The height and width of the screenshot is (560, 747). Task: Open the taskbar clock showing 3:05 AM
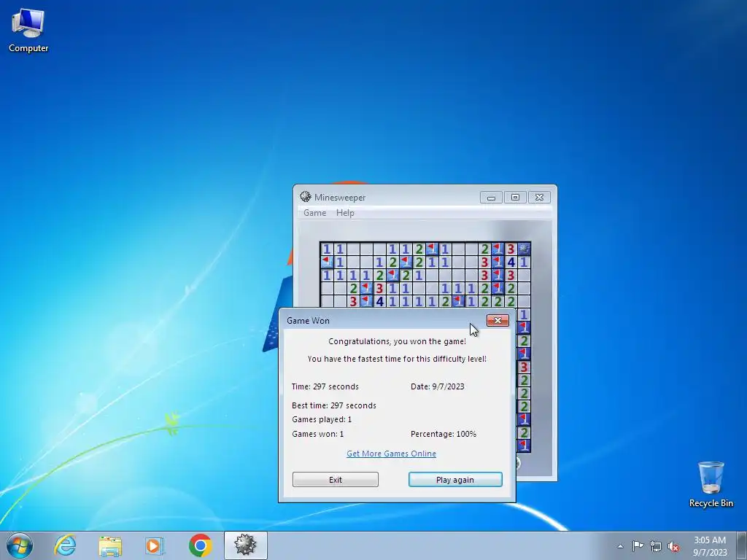click(x=710, y=545)
